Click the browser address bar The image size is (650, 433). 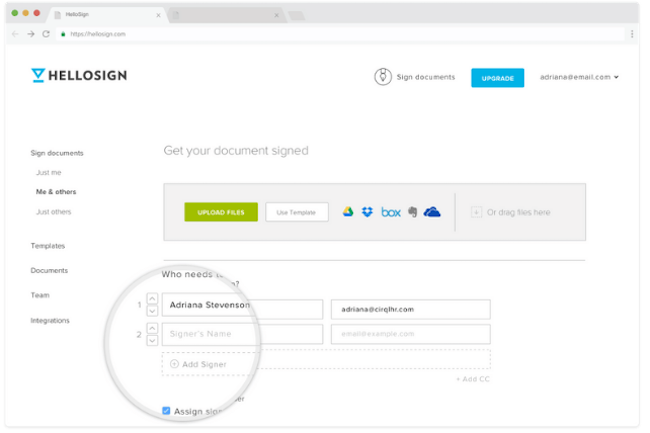[341, 34]
